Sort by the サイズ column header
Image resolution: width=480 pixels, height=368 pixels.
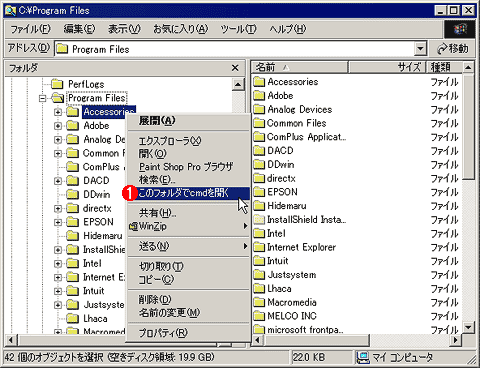(387, 67)
